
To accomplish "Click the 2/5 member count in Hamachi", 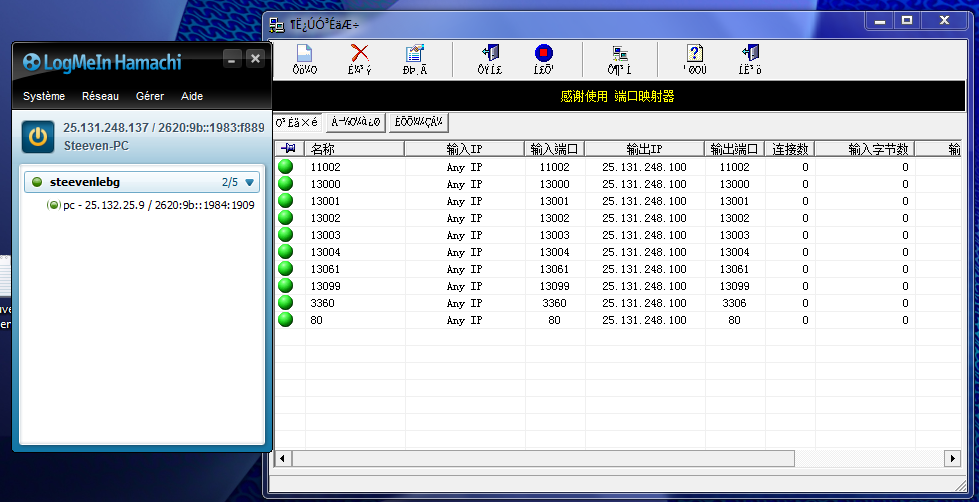I will pos(230,182).
